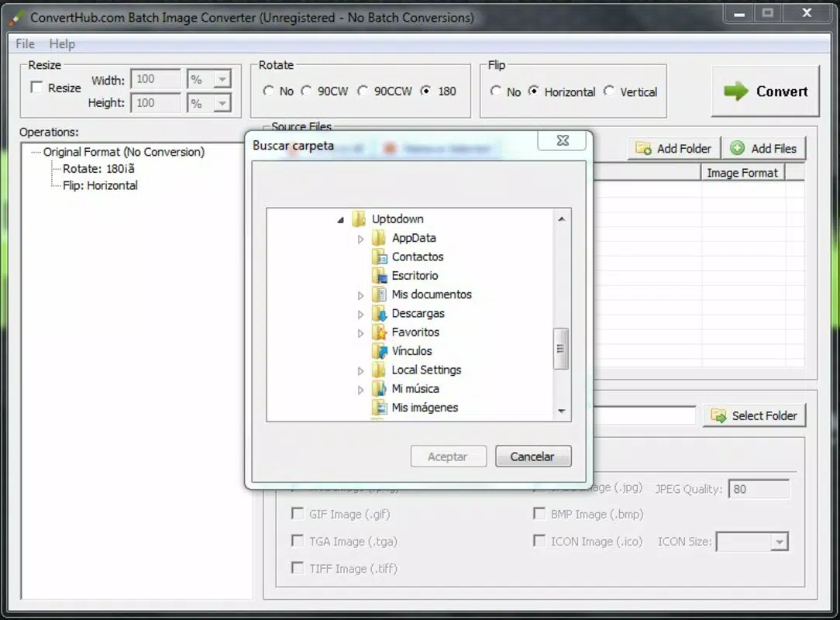Click the Add Folder button label
The image size is (840, 620).
point(684,149)
